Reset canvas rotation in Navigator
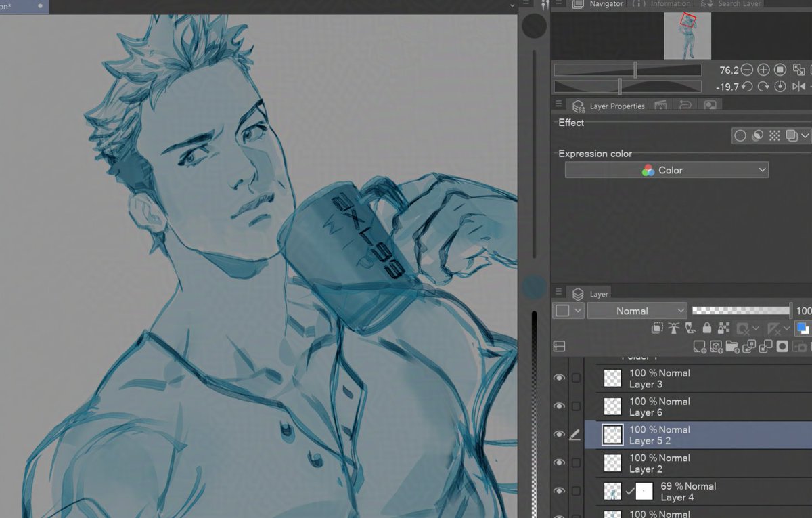 point(780,87)
